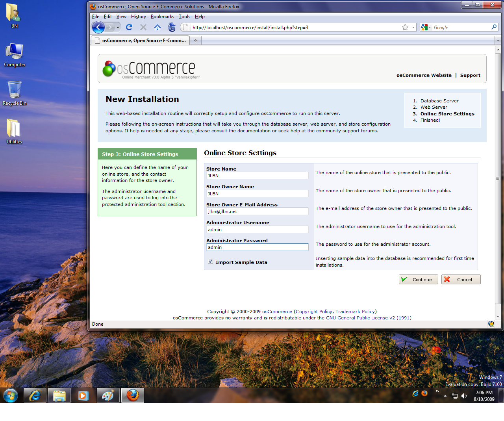
Task: Open the Tools menu
Action: click(x=184, y=17)
